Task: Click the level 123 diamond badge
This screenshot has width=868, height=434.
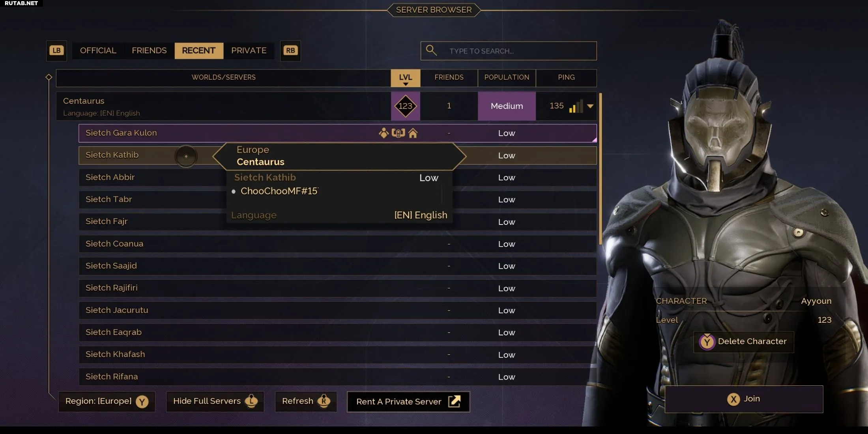Action: click(x=405, y=106)
